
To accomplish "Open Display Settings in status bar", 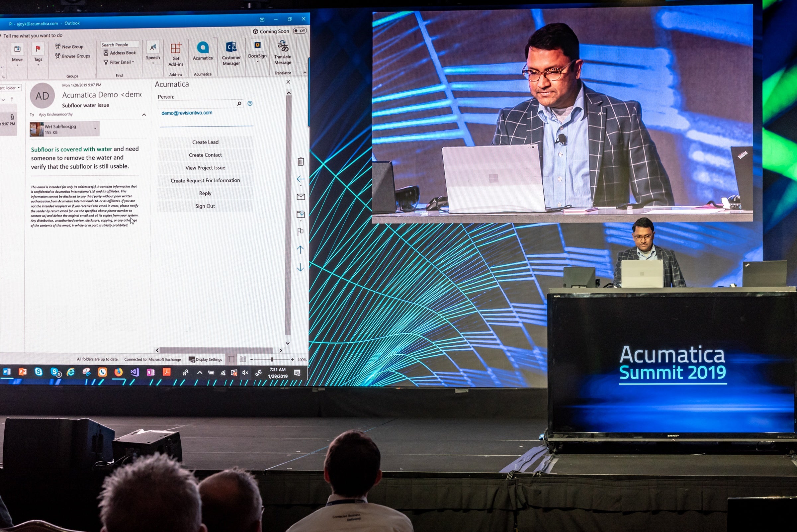I will (x=205, y=359).
